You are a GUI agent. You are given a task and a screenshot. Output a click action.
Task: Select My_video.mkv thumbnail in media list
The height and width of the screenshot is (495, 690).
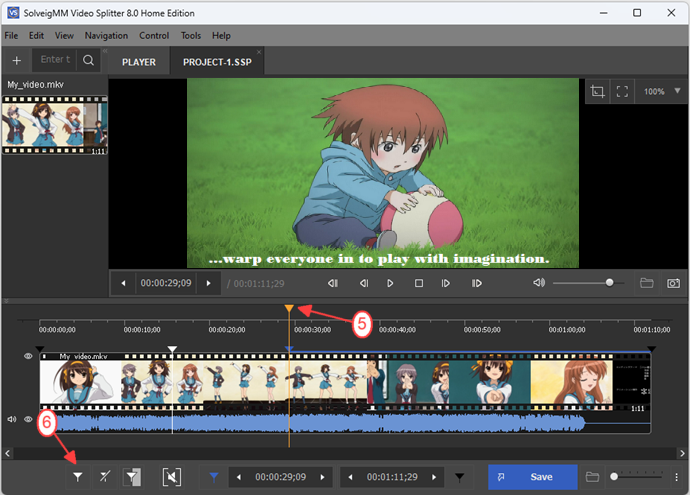54,125
